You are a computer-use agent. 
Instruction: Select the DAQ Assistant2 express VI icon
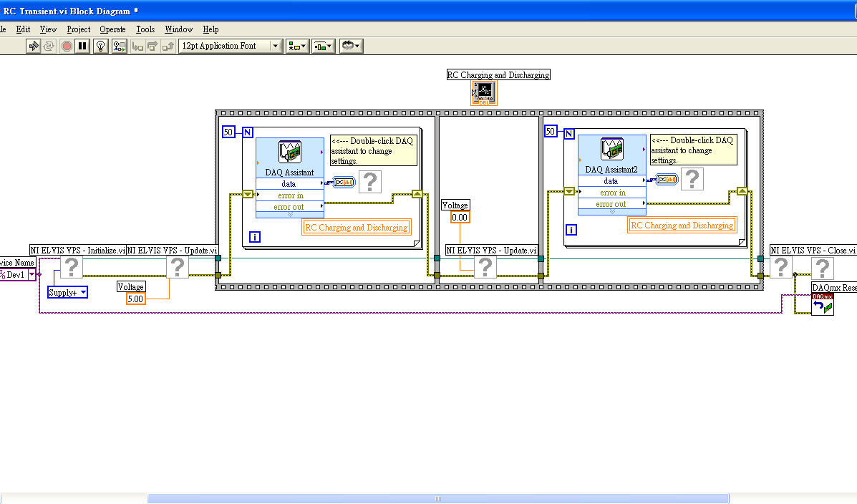pos(611,149)
